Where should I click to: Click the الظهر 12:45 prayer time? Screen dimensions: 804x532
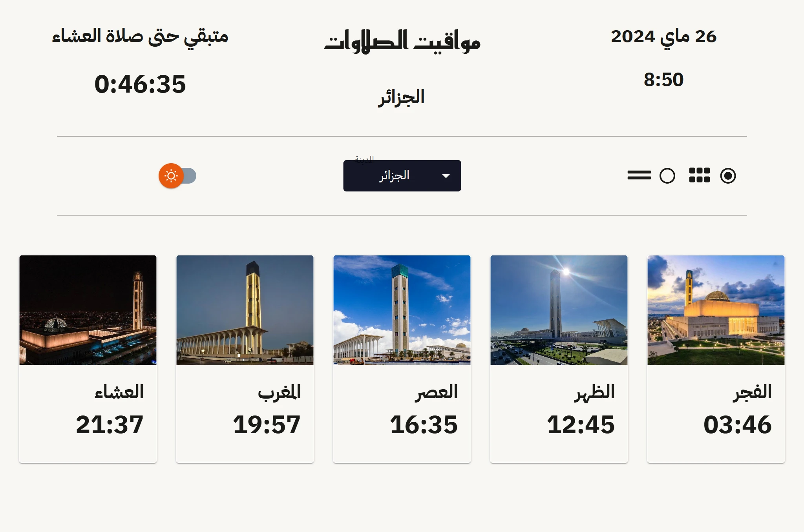coord(580,425)
